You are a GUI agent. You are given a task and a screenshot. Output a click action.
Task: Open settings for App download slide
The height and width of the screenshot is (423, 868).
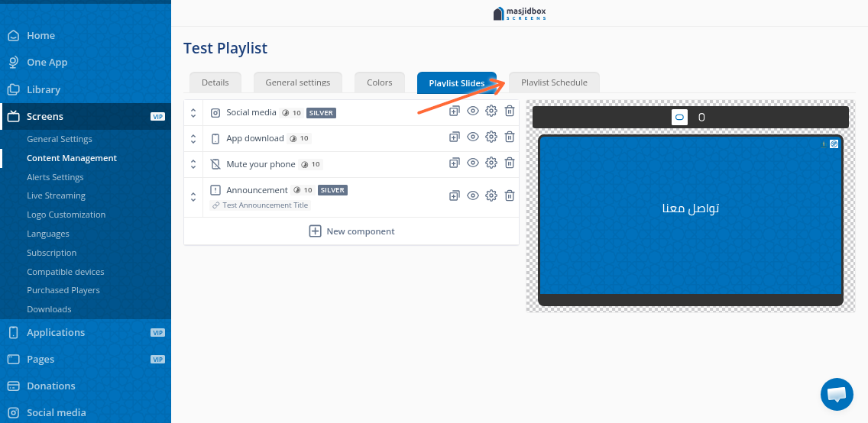pyautogui.click(x=491, y=137)
